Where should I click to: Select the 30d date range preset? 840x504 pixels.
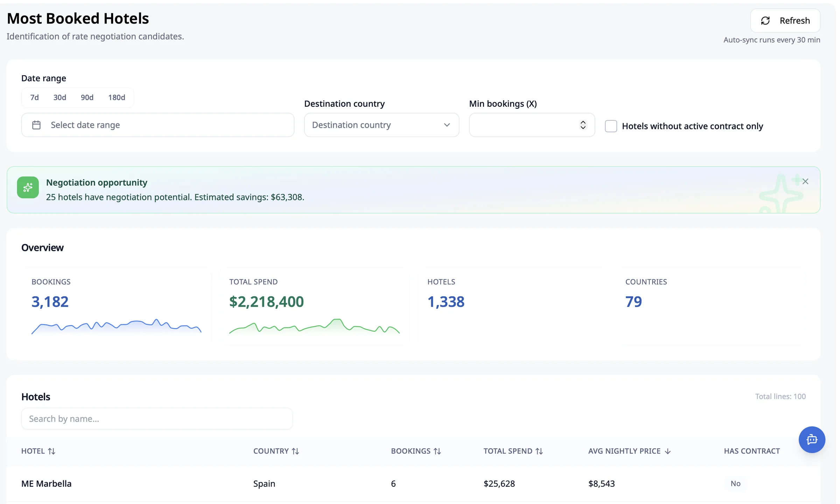(x=60, y=97)
